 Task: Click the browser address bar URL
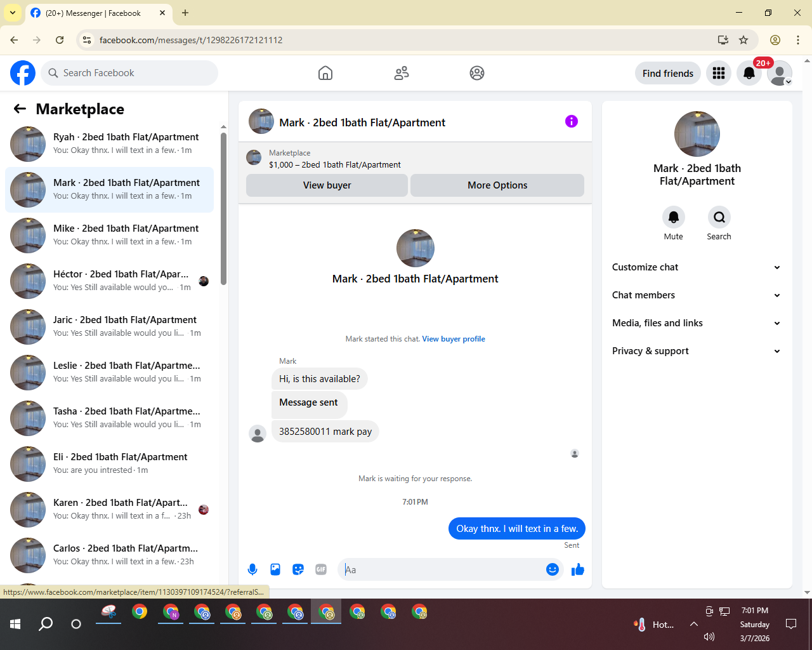(191, 40)
